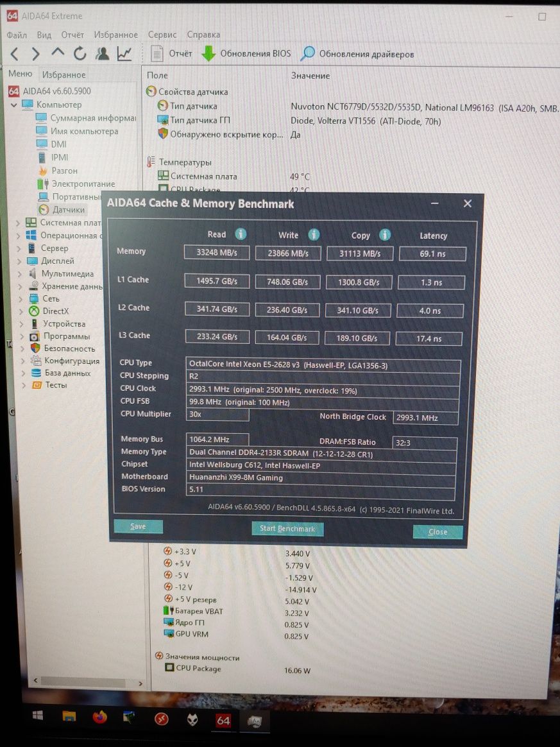The width and height of the screenshot is (560, 747).
Task: Click the Memory Read 33248 MB/s field
Action: point(217,252)
